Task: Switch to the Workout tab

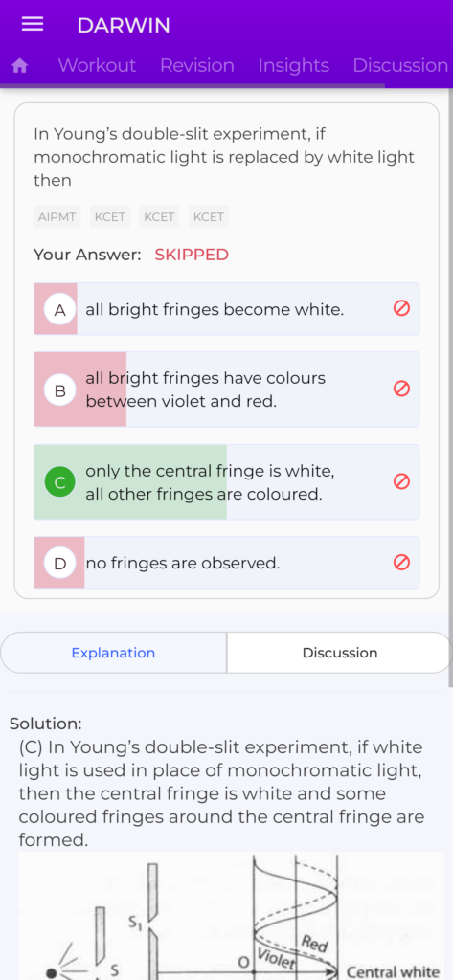Action: [97, 66]
